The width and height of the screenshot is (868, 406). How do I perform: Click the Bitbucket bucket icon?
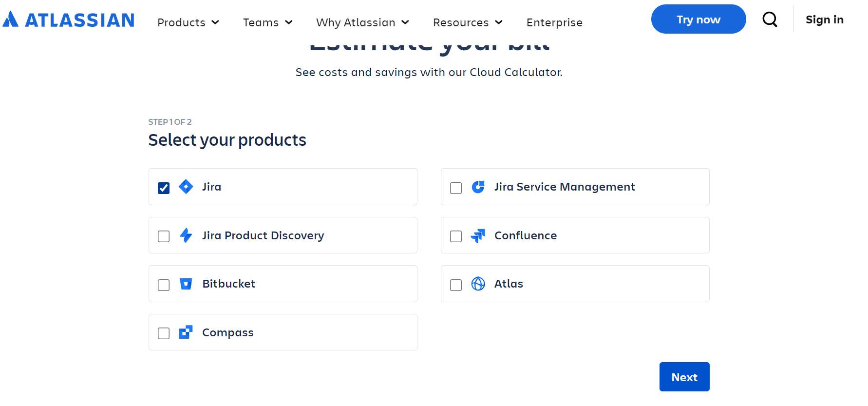coord(186,284)
